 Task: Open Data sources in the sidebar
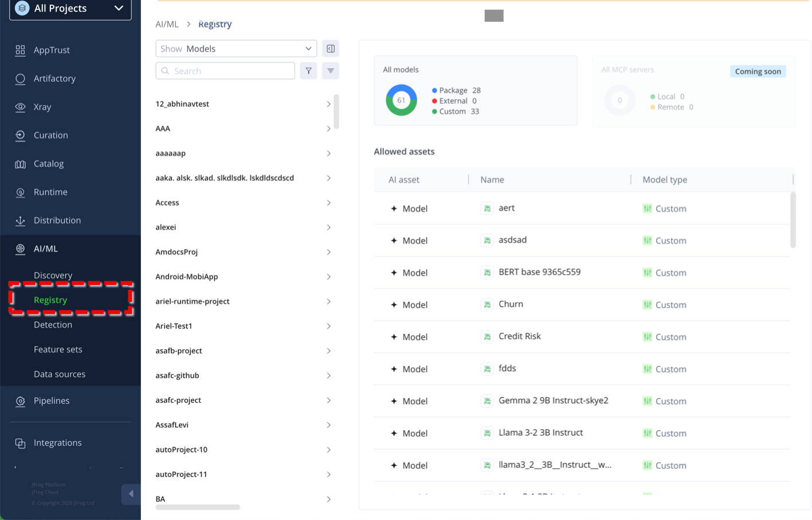pos(60,374)
